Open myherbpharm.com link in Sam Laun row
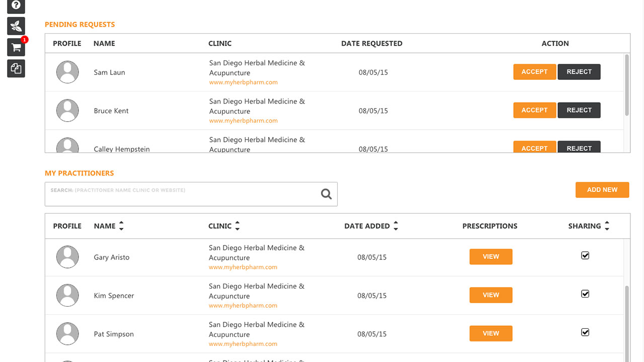Viewport: 644px width, 362px height. tap(244, 82)
